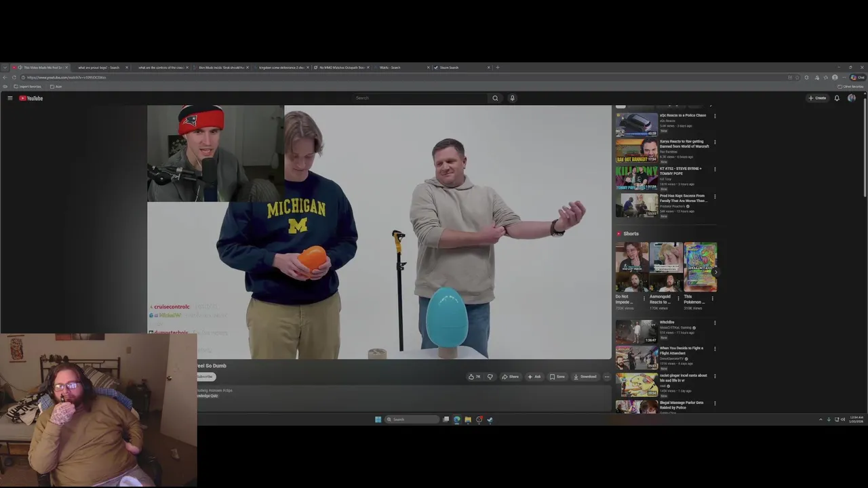This screenshot has height=488, width=868.
Task: Open the tab actions menu chevron
Action: (x=5, y=67)
